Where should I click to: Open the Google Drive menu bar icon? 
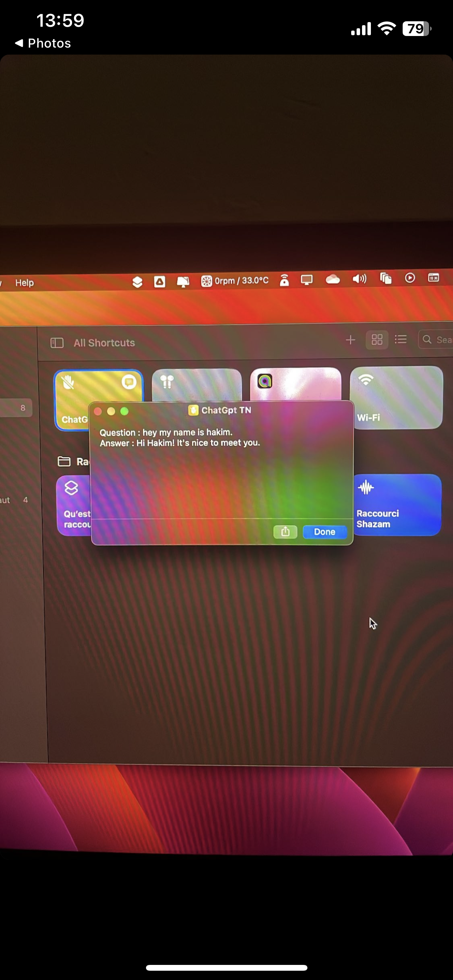pyautogui.click(x=160, y=281)
